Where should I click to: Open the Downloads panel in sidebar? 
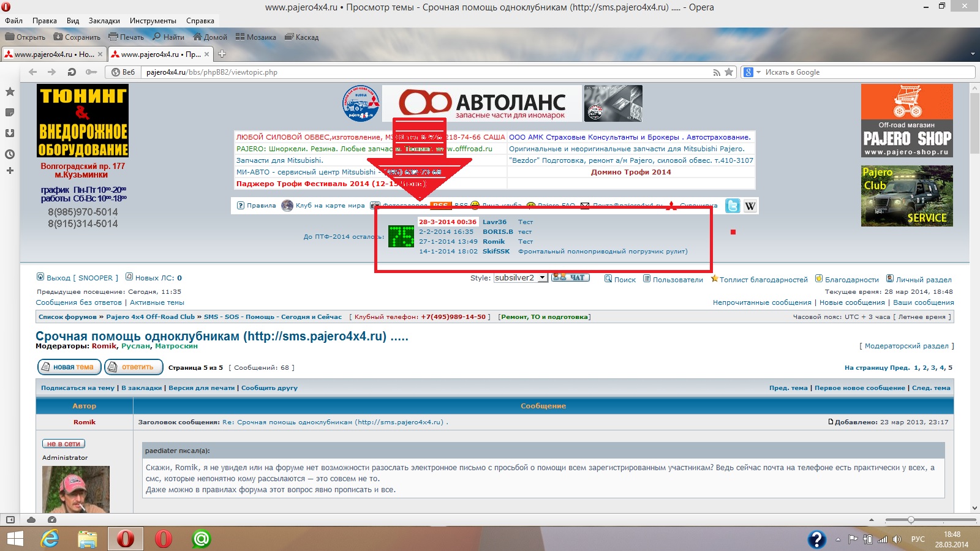[x=10, y=133]
